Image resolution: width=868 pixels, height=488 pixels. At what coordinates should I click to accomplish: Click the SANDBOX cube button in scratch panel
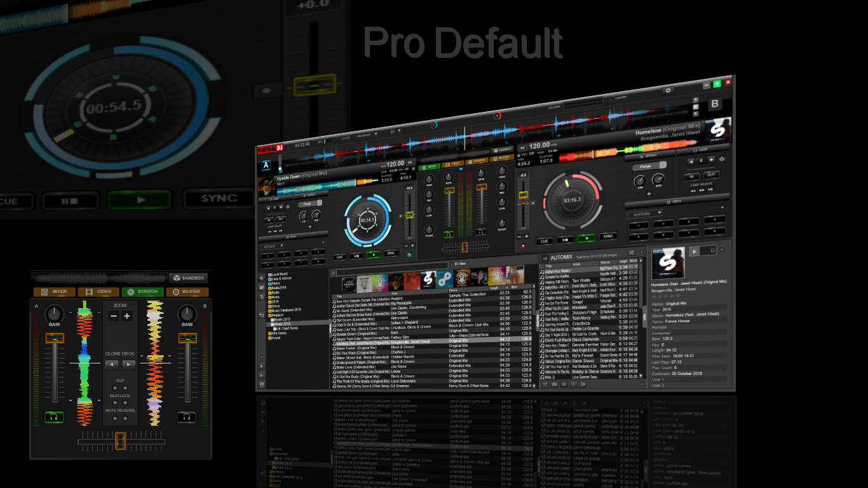[x=188, y=278]
